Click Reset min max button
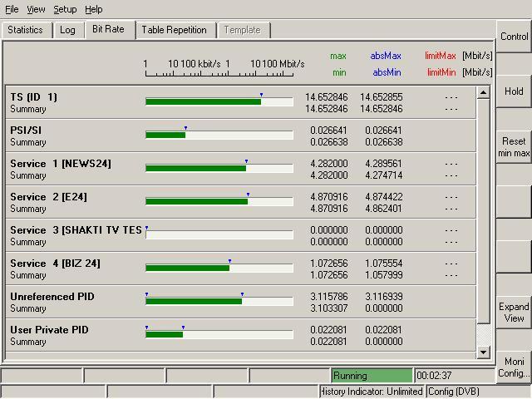The height and width of the screenshot is (399, 532). point(514,147)
